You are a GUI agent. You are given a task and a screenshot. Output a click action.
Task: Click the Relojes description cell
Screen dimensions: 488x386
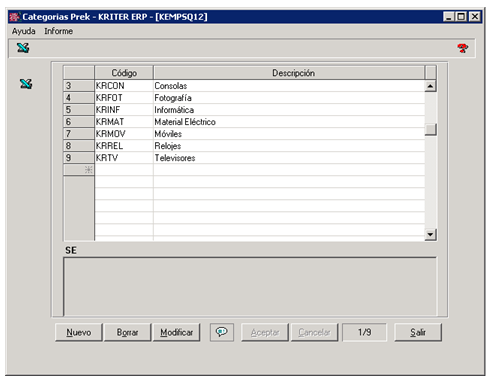click(x=289, y=146)
